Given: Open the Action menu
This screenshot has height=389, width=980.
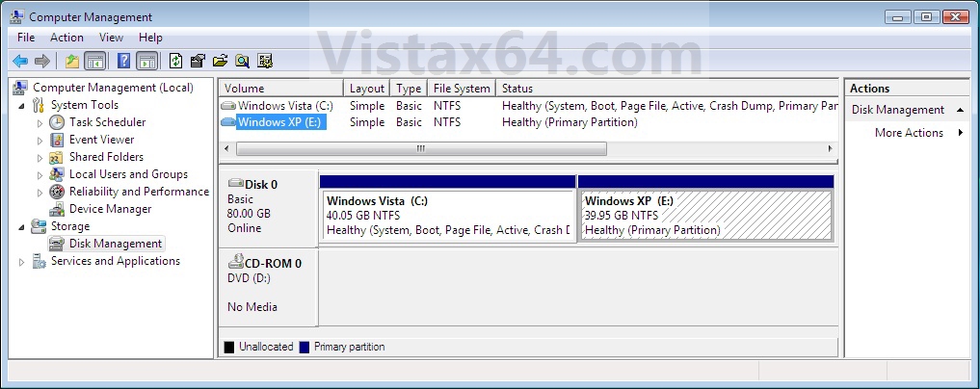Looking at the screenshot, I should pos(66,38).
